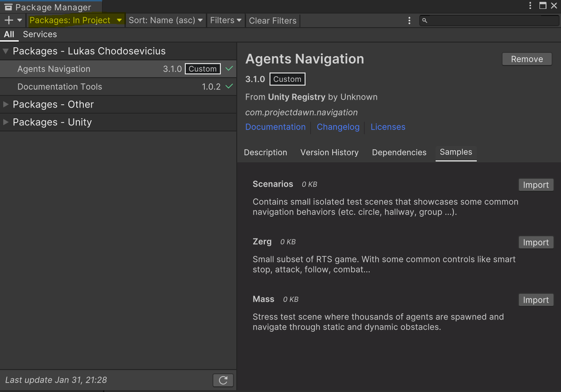Click the 1.0.2 version of Documentation Tools
The height and width of the screenshot is (392, 561).
pos(211,87)
